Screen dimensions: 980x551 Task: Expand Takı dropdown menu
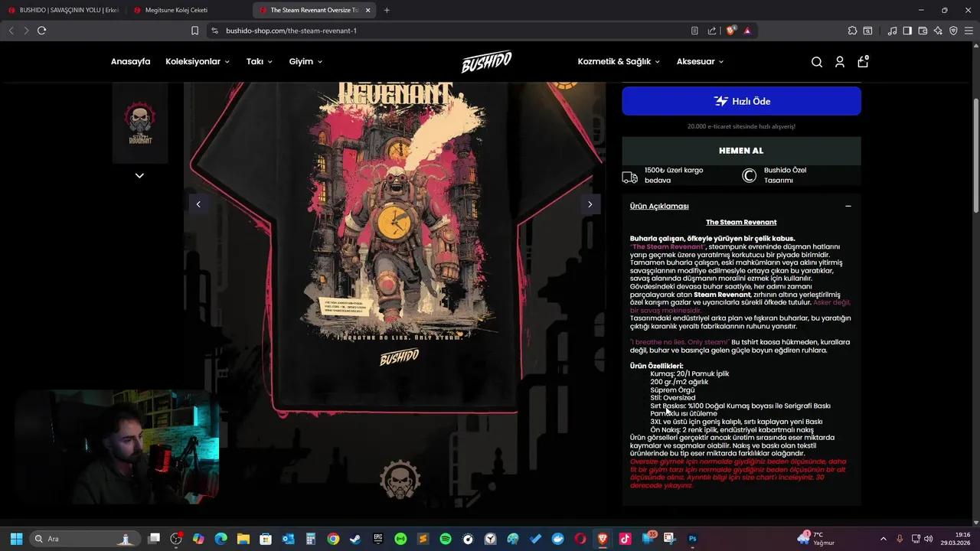[260, 61]
